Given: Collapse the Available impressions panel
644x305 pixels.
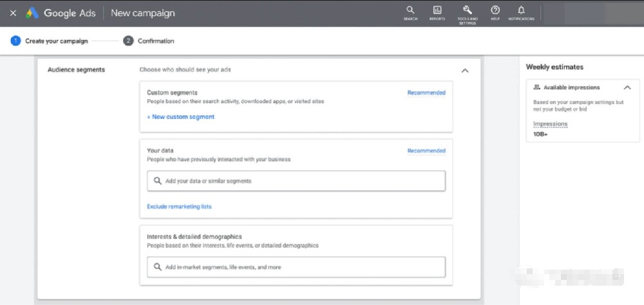Looking at the screenshot, I should tap(627, 88).
